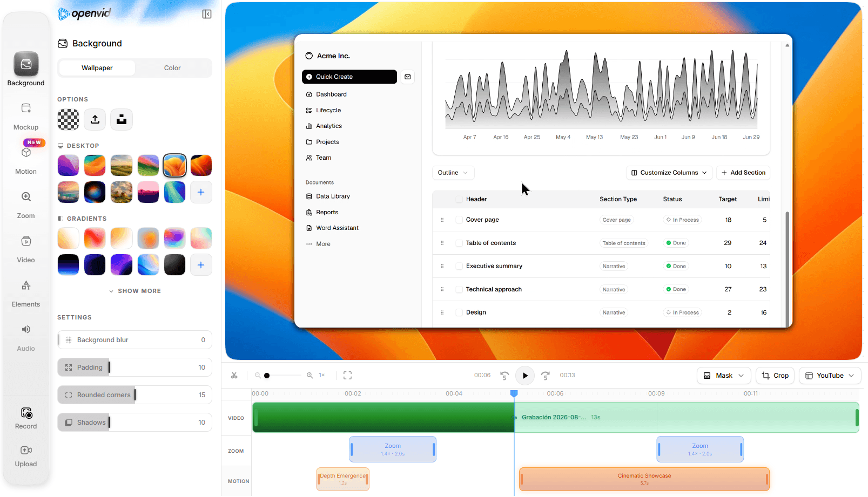Click the Unsplash image option icon
The height and width of the screenshot is (497, 868).
tap(122, 119)
